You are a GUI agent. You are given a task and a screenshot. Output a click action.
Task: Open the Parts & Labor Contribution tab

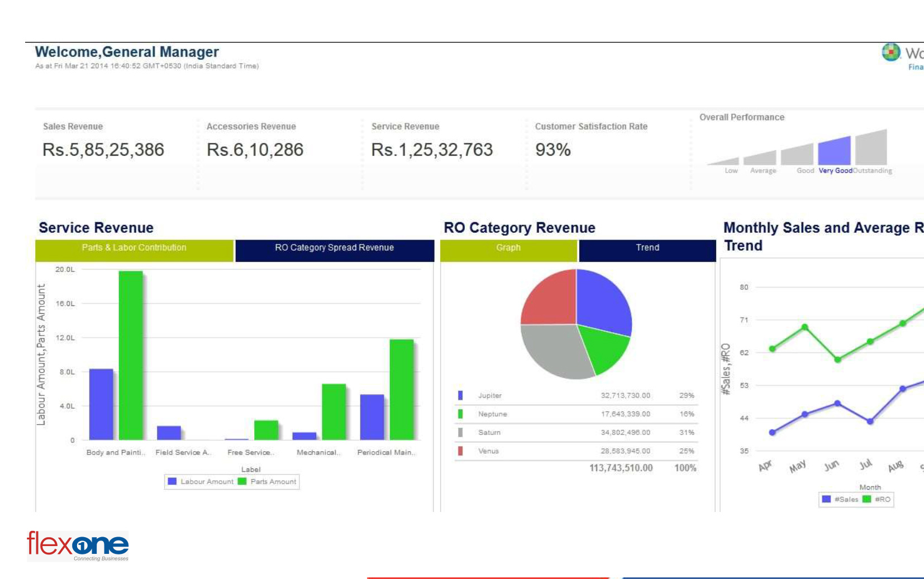[134, 250]
